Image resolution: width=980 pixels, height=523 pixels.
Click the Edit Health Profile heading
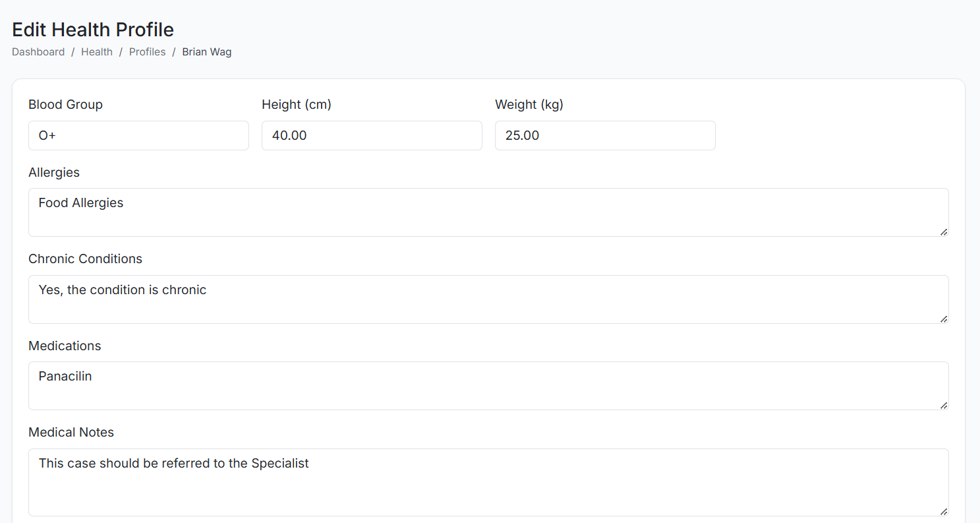(93, 30)
